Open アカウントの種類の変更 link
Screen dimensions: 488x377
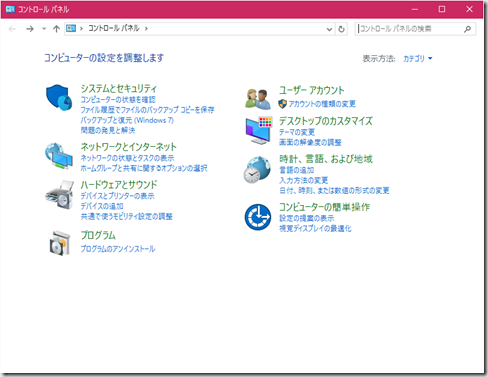click(322, 104)
